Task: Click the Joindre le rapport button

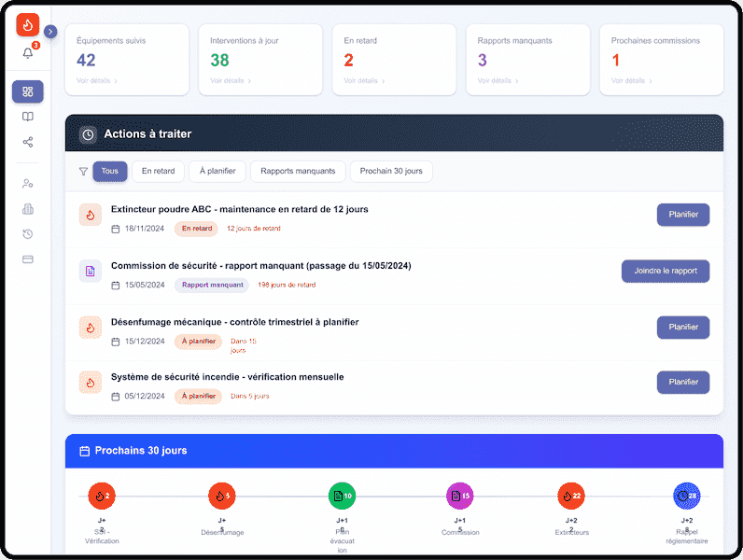Action: [666, 271]
